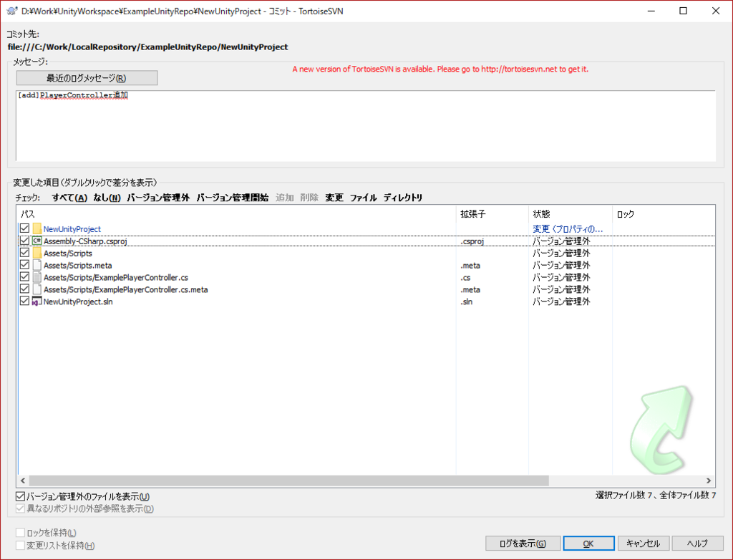The width and height of the screenshot is (733, 560).
Task: Click the TortoiseSVN title bar icon
Action: coord(12,11)
